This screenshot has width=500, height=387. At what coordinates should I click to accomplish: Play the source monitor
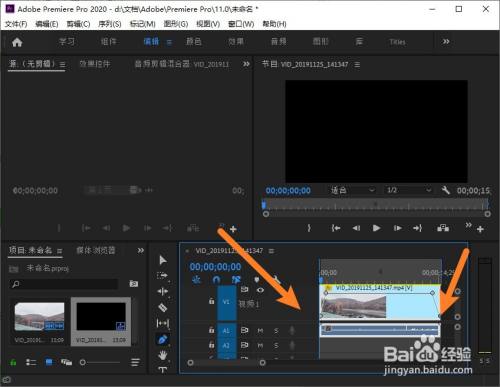[126, 228]
